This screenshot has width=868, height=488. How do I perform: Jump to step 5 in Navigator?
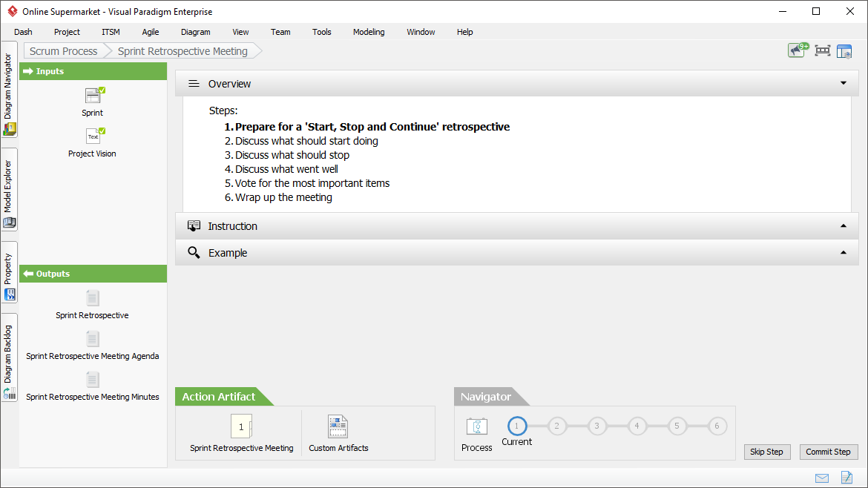point(677,426)
